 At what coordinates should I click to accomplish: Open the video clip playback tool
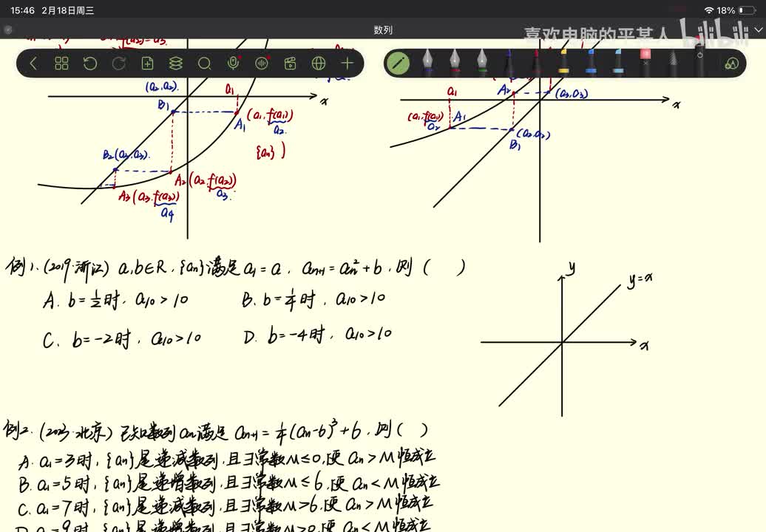point(290,64)
